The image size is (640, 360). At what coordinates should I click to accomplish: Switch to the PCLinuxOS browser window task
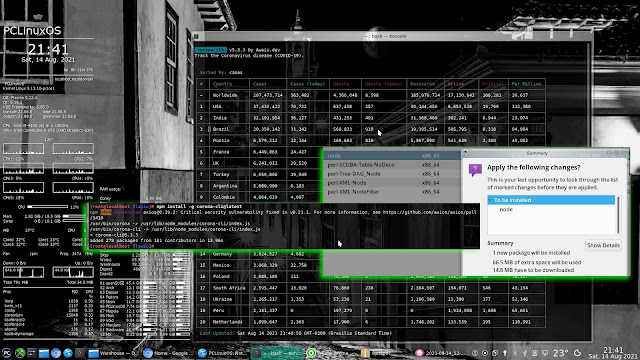coord(222,353)
